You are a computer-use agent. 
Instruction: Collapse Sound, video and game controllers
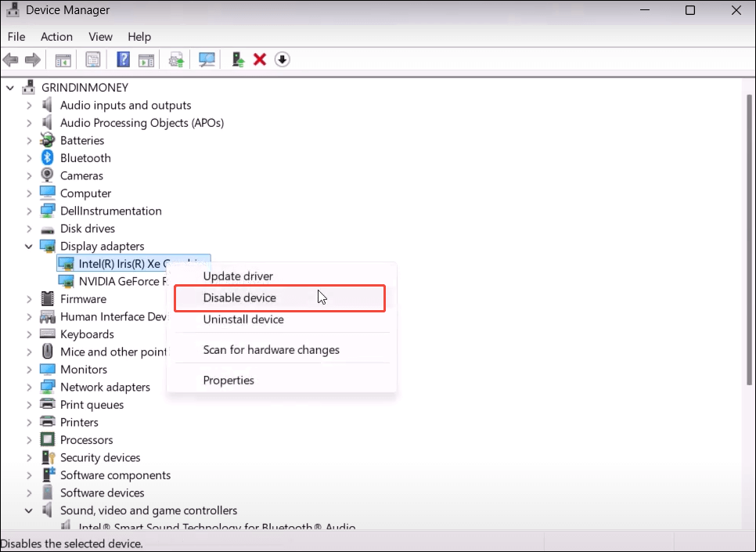29,511
